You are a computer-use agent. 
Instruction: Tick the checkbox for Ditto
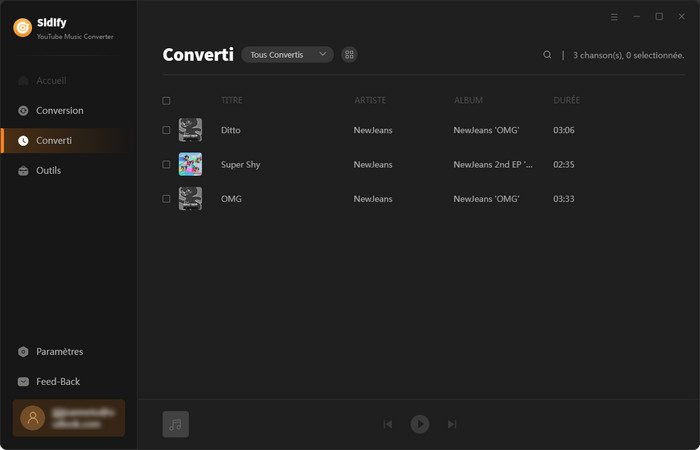[x=166, y=130]
